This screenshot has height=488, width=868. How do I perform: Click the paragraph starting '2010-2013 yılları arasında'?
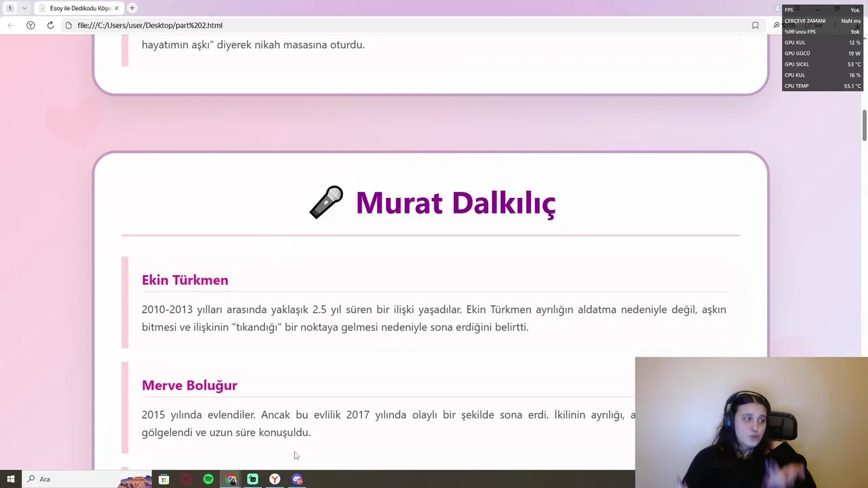tap(434, 318)
